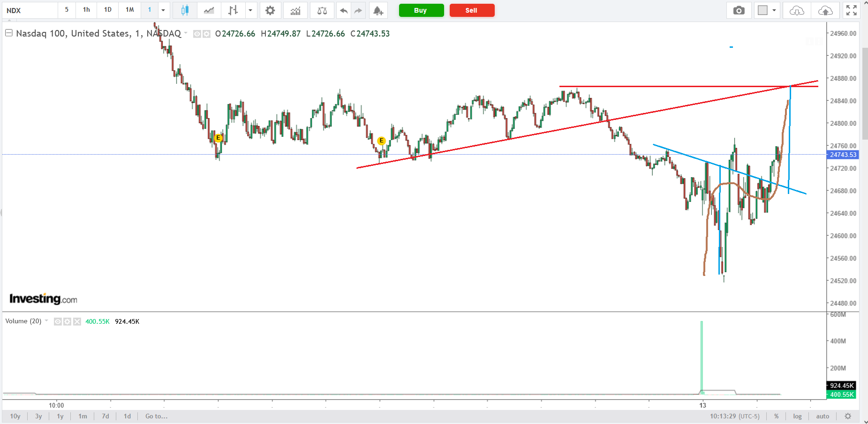Open the time interval dropdown arrow
This screenshot has height=424, width=868.
pyautogui.click(x=163, y=10)
